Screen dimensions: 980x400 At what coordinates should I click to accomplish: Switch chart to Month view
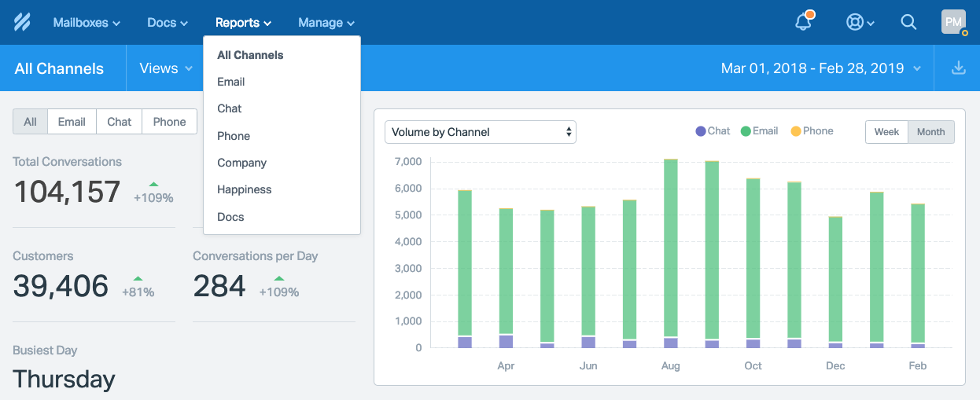931,132
